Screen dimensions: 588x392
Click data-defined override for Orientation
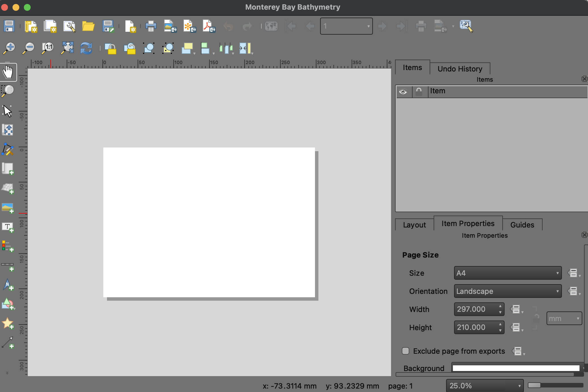point(574,291)
